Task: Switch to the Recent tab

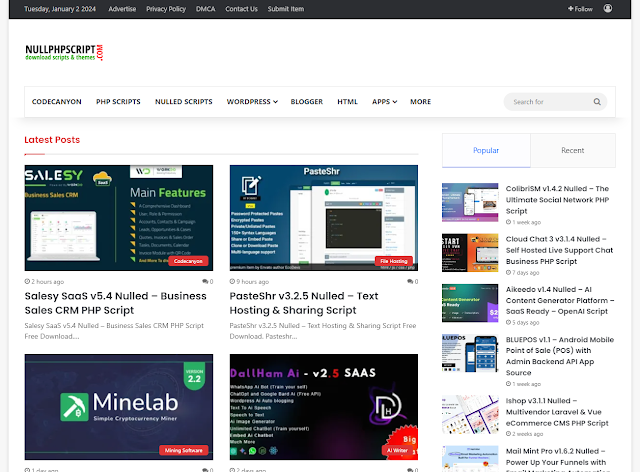Action: click(x=573, y=150)
